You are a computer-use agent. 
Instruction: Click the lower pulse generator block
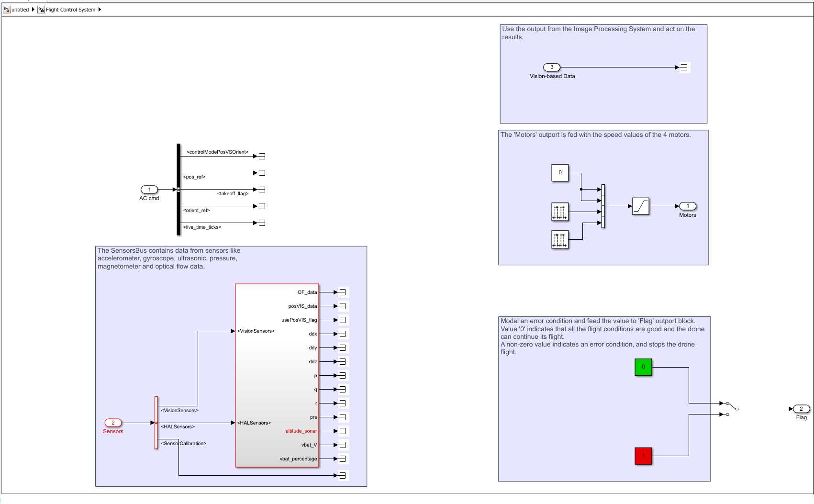560,239
